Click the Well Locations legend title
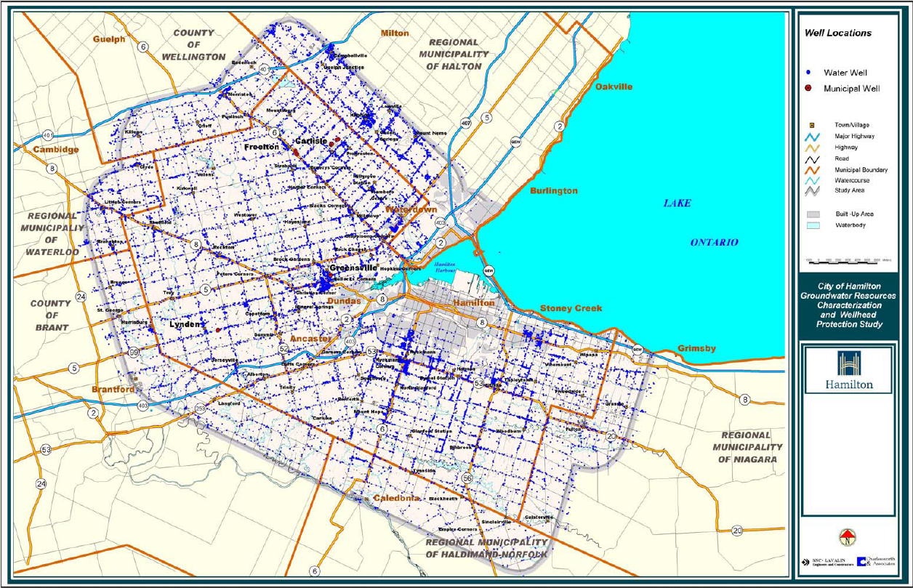The width and height of the screenshot is (913, 588). 837,33
